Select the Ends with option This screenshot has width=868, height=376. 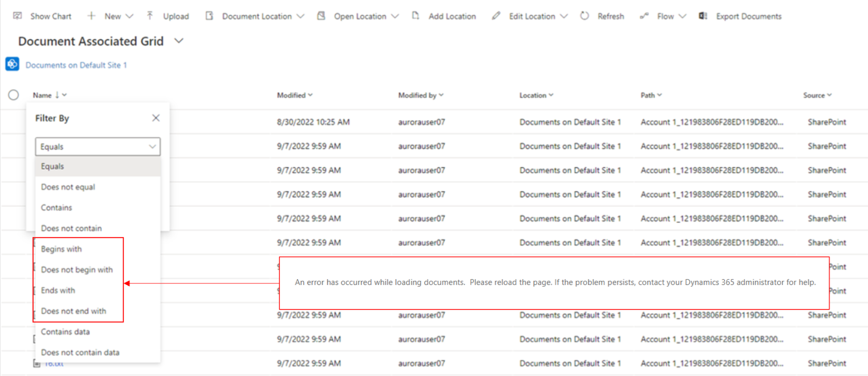click(98, 291)
